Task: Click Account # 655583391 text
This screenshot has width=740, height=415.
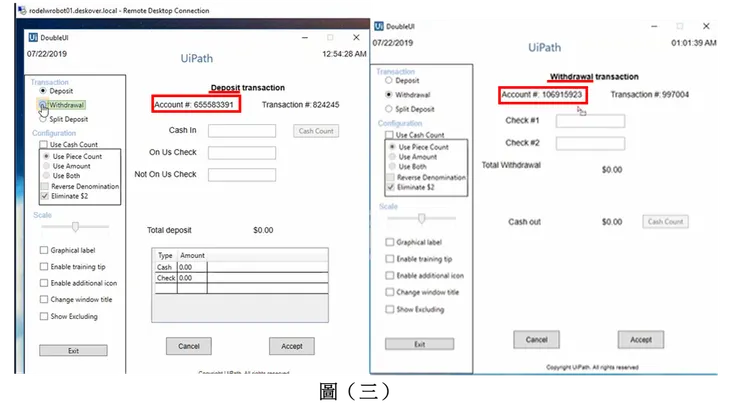Action: [194, 104]
